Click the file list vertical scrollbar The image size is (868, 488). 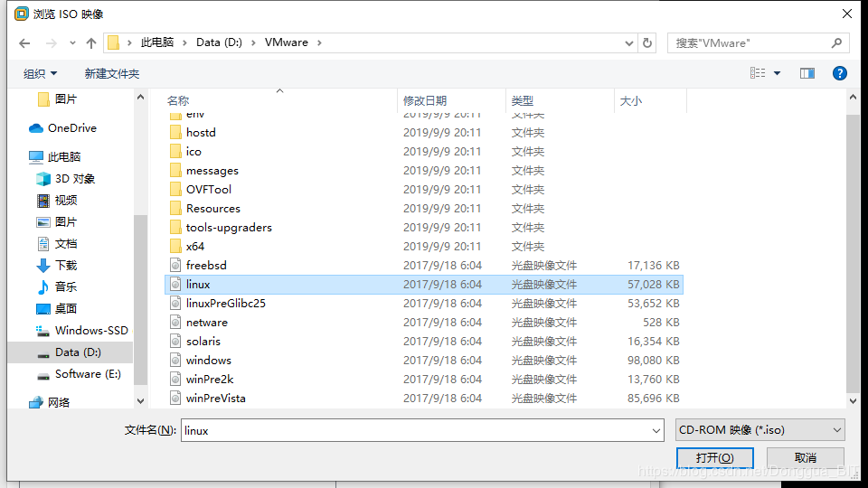[x=853, y=253]
